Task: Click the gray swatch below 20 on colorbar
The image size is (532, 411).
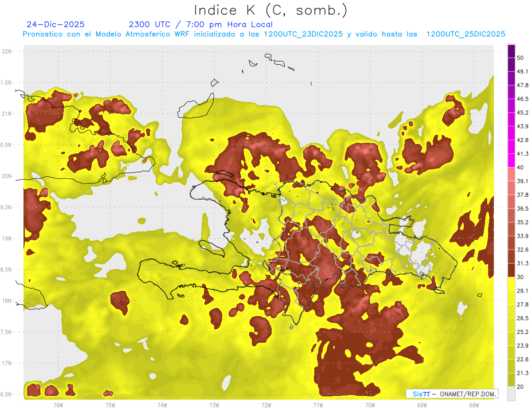Action: click(x=511, y=394)
